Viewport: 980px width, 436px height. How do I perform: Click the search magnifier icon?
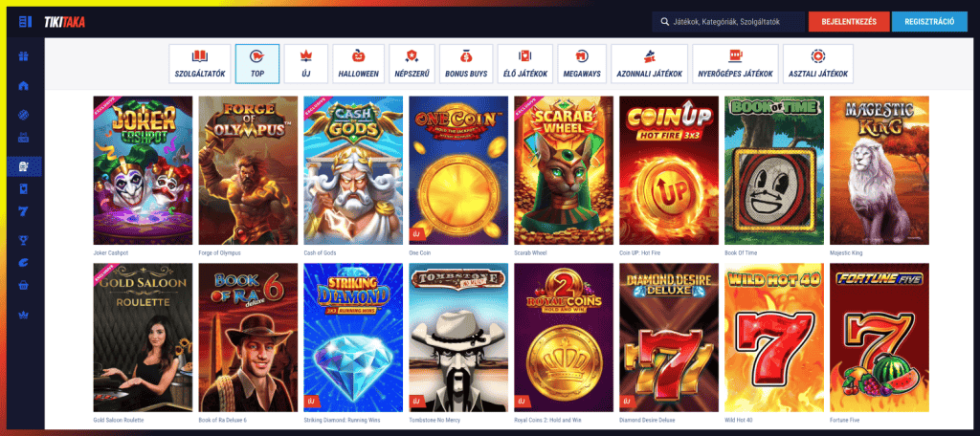coord(664,21)
